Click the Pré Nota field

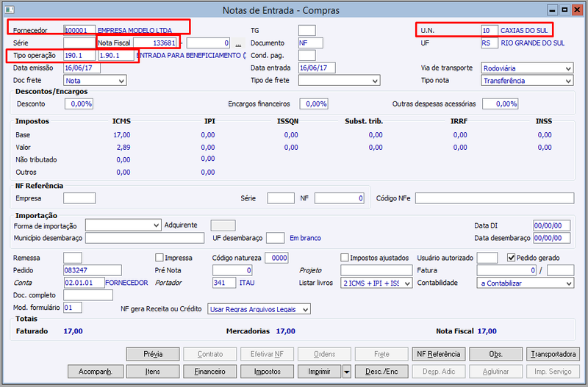(x=232, y=270)
